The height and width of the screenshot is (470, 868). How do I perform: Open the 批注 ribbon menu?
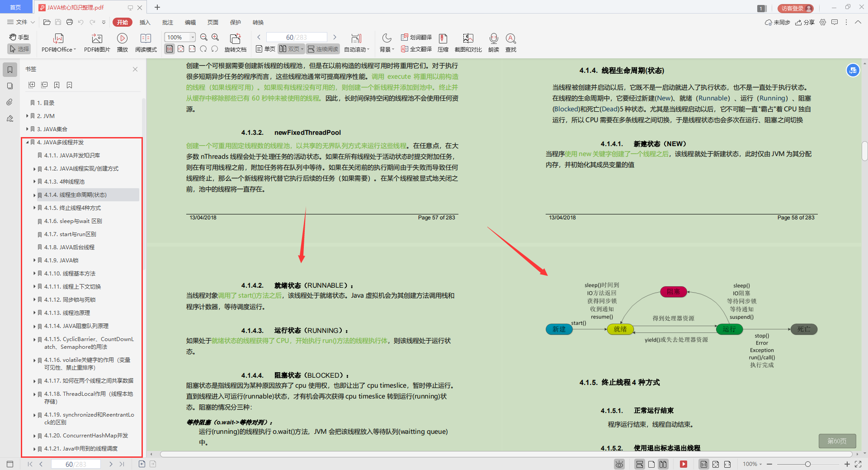[168, 22]
